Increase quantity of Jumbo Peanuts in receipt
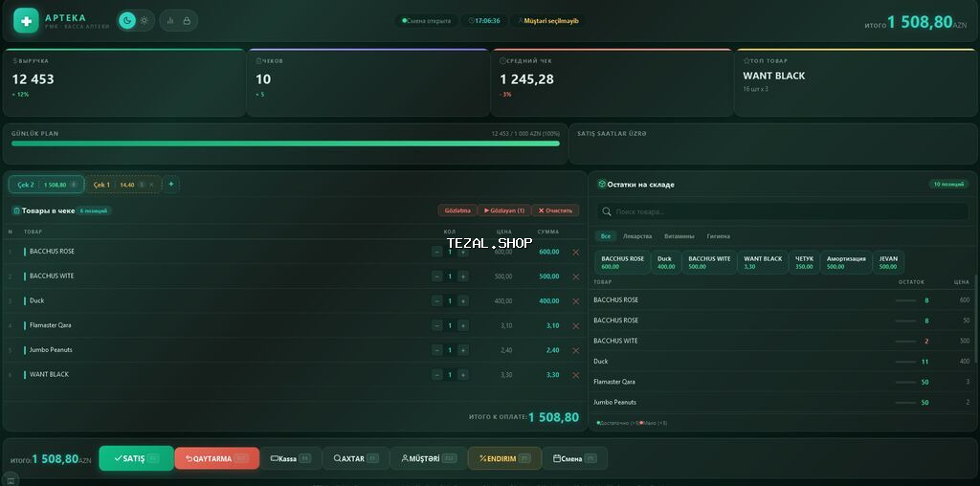 [x=463, y=350]
